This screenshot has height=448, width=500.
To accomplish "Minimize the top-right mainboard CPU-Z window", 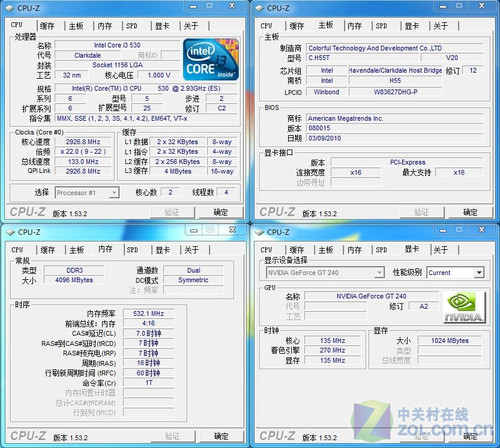I will coord(443,6).
